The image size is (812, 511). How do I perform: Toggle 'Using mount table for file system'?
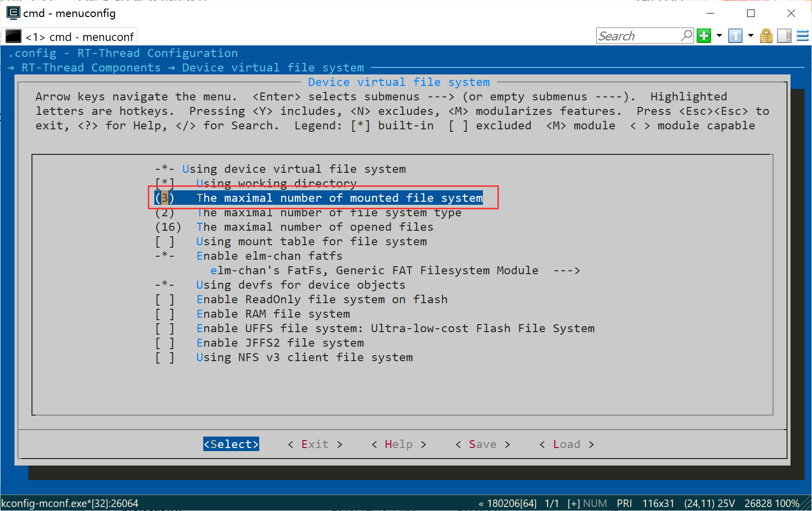point(291,241)
